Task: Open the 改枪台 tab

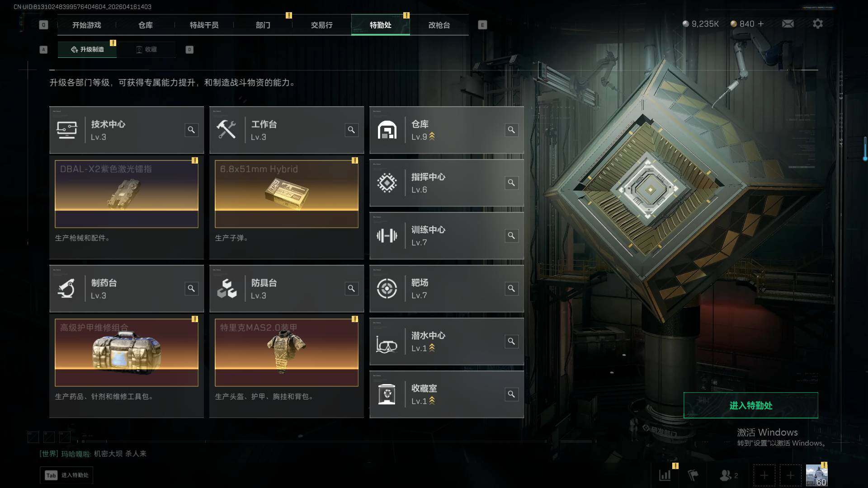Action: 439,25
